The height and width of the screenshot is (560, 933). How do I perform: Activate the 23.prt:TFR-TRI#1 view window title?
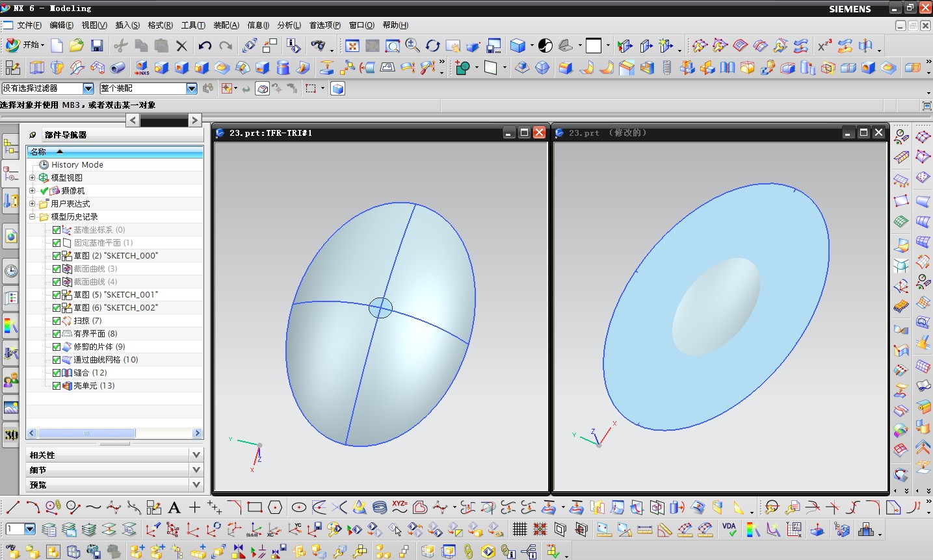(x=270, y=133)
